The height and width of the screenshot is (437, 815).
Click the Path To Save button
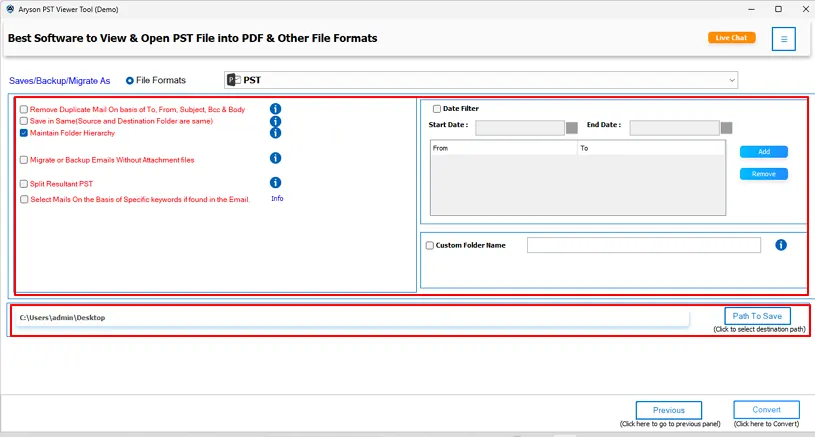pos(757,316)
